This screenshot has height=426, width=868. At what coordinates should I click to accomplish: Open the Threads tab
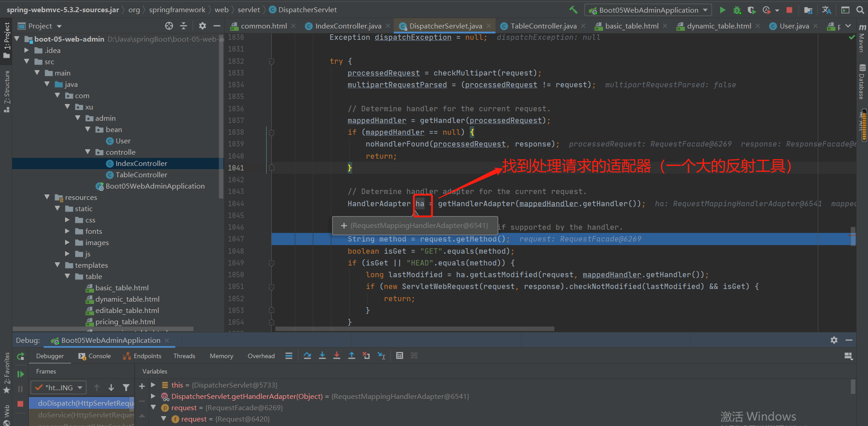[x=184, y=356]
